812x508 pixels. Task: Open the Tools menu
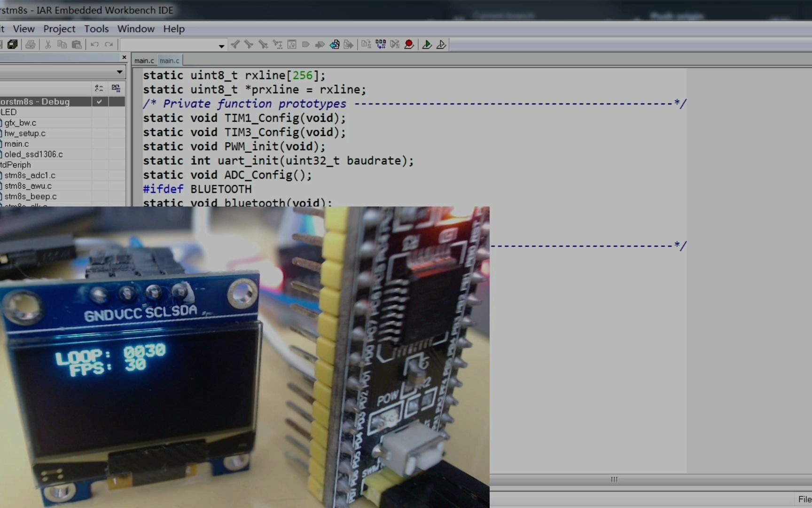(96, 29)
